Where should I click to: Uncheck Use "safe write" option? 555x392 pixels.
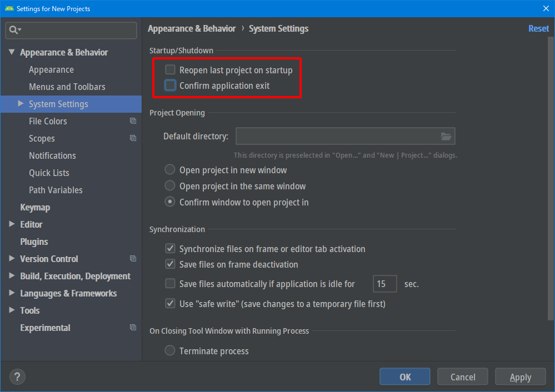click(170, 303)
